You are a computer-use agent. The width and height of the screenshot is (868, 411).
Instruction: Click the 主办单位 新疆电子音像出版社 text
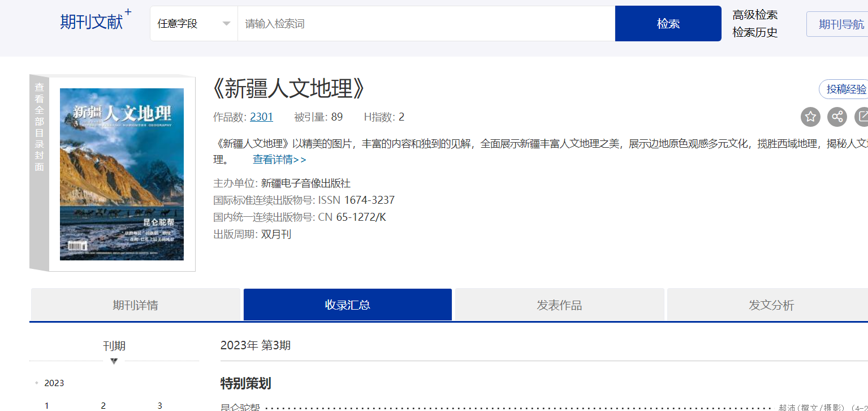282,183
